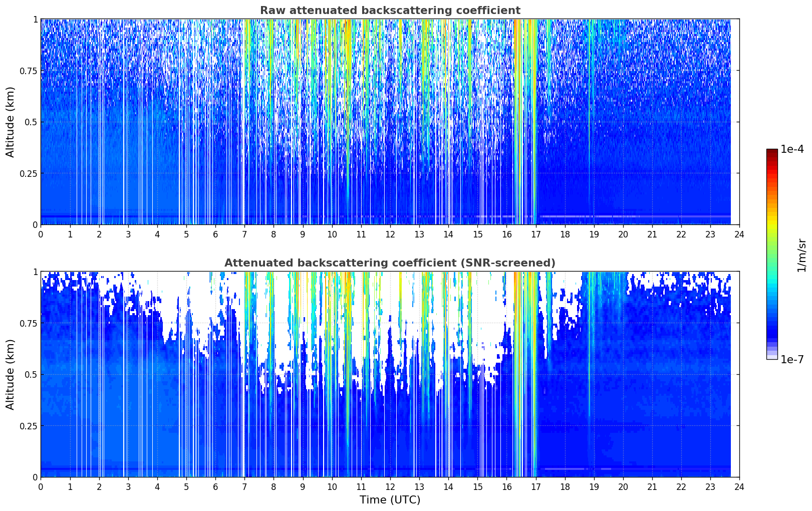
Task: Click the 'Attenuated backscattering coefficient (SNR-screened)' title
Action: click(x=390, y=263)
